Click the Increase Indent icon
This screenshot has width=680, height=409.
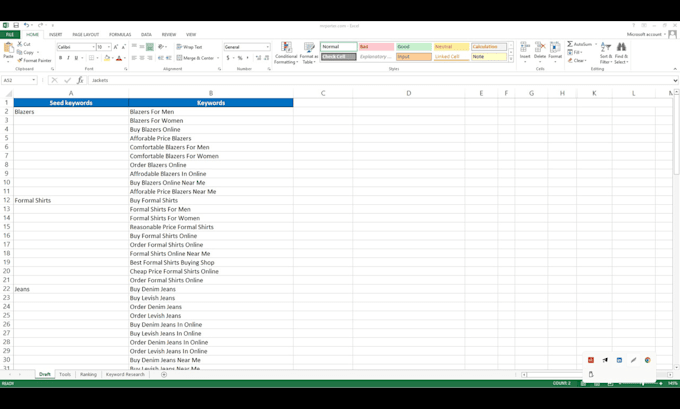(169, 58)
